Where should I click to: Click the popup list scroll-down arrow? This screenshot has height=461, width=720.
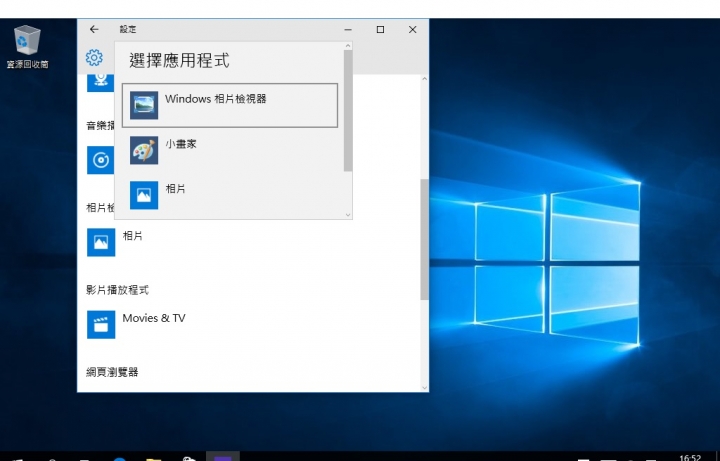(x=348, y=214)
